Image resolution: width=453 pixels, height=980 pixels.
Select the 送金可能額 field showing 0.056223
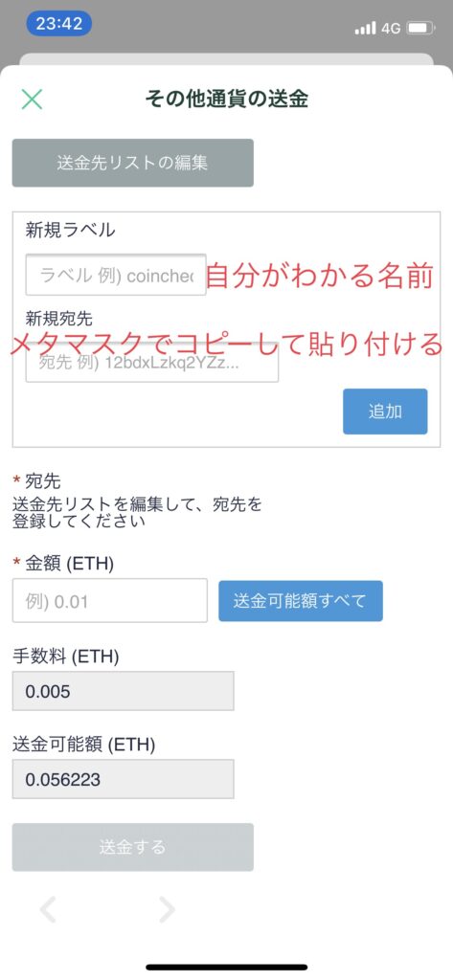(x=124, y=779)
